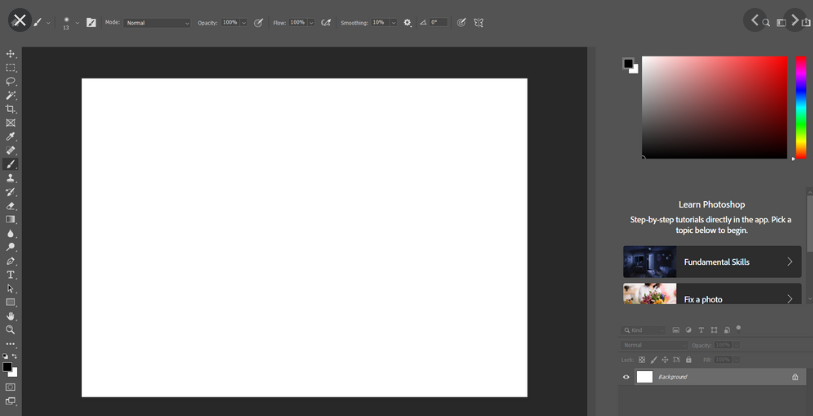
Task: Open the brush preset picker arrow
Action: pos(77,22)
